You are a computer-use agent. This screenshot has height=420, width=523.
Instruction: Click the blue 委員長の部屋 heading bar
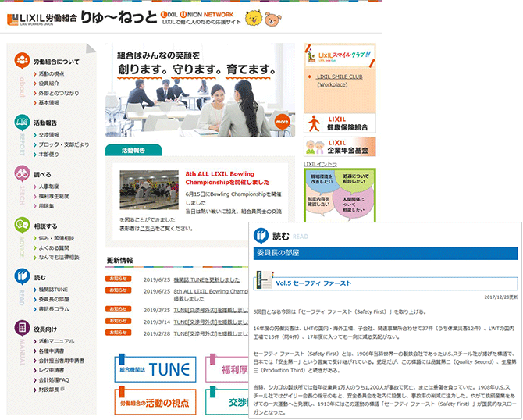tap(386, 253)
